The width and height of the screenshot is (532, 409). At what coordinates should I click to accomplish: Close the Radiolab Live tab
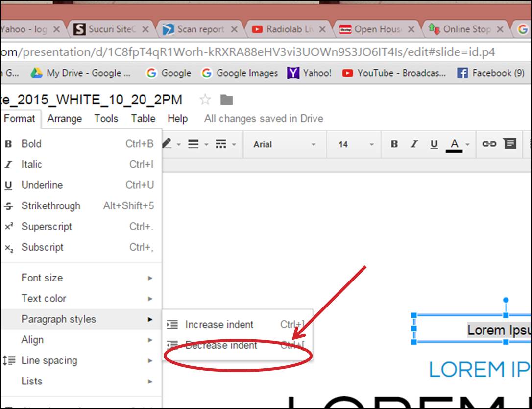tap(322, 29)
